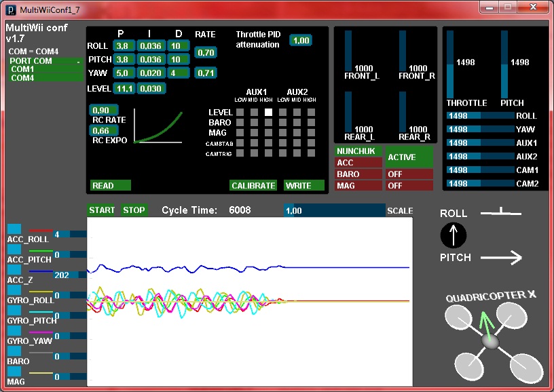This screenshot has height=392, width=554.
Task: Click the WRITE settings button
Action: point(303,185)
